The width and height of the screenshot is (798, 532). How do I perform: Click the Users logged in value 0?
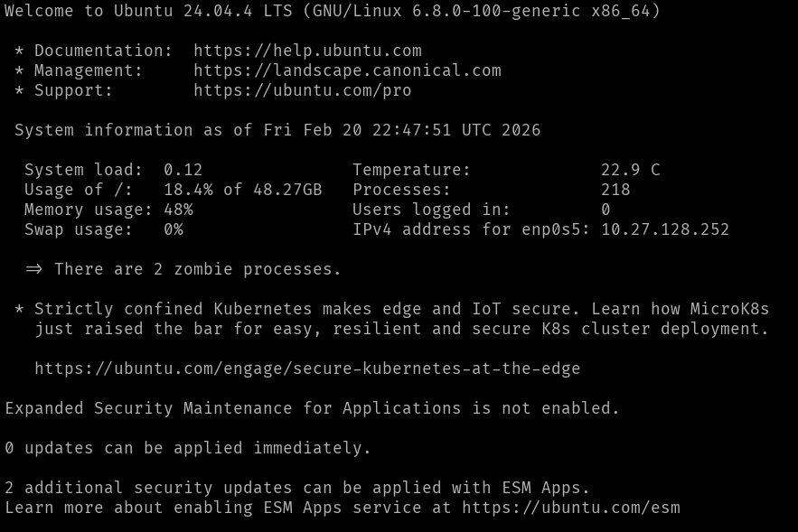pos(606,210)
